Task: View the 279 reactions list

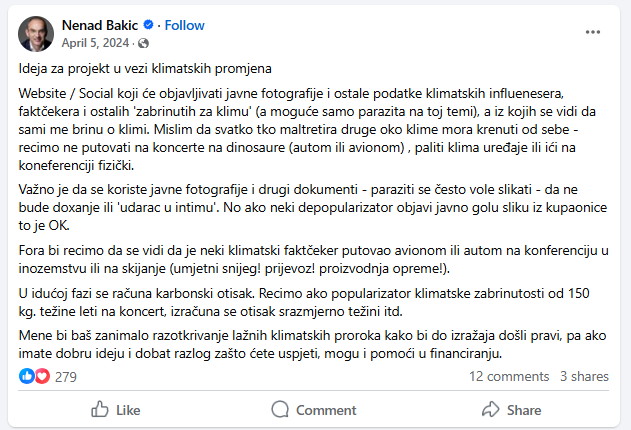Action: pos(66,377)
